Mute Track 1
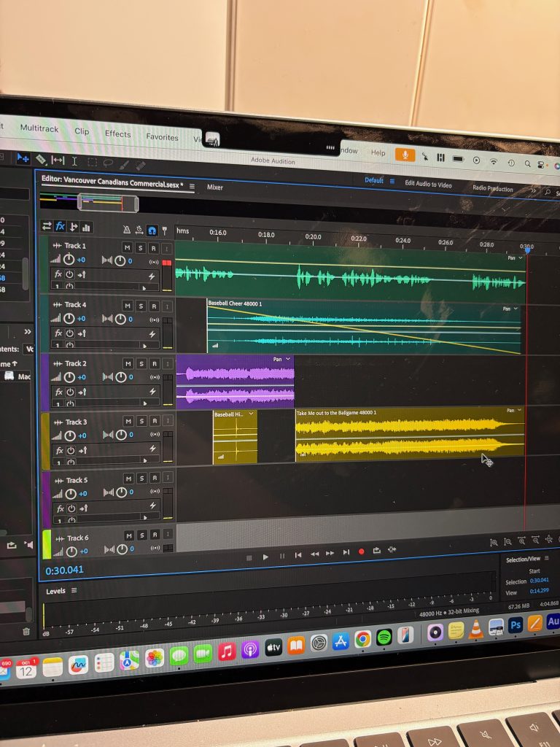This screenshot has width=560, height=747. (x=127, y=247)
